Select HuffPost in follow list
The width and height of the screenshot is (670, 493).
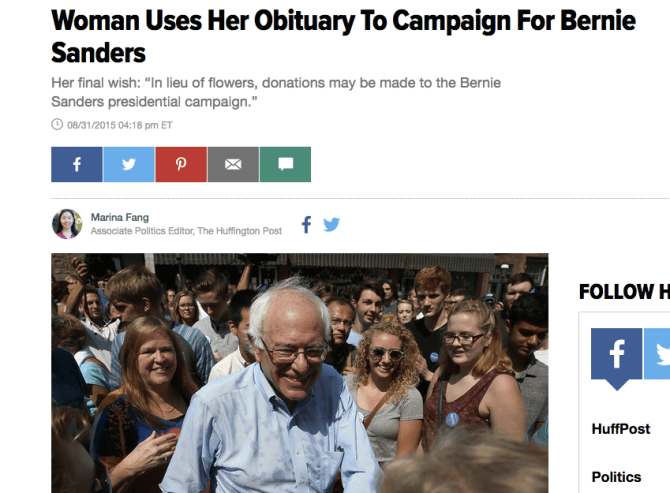click(620, 429)
